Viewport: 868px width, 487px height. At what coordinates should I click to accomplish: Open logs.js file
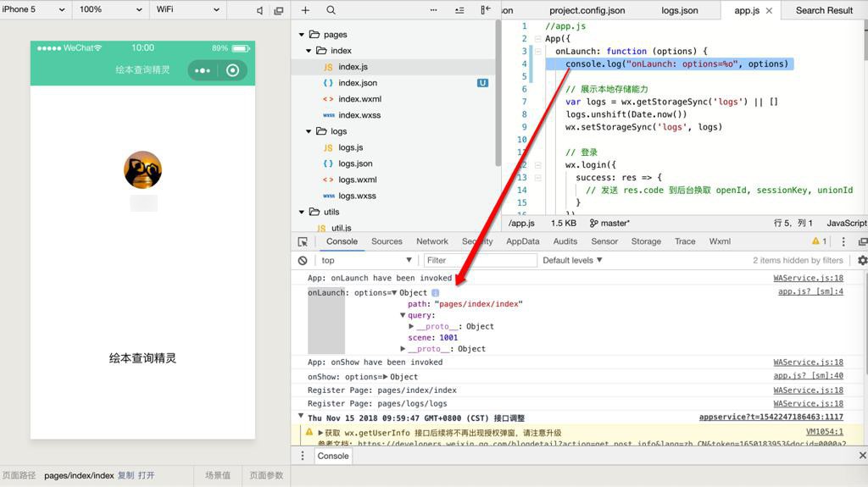pyautogui.click(x=351, y=147)
